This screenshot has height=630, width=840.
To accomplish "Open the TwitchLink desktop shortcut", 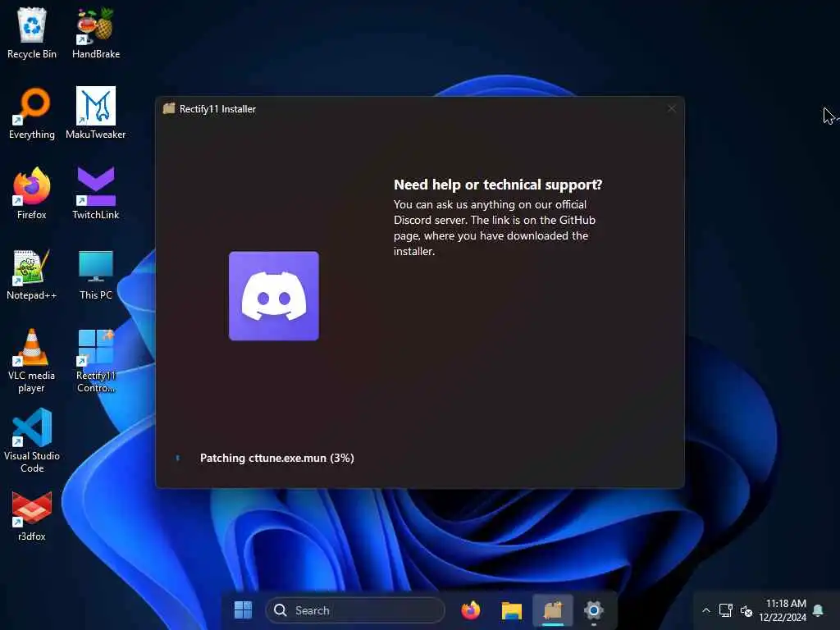I will coord(95,194).
